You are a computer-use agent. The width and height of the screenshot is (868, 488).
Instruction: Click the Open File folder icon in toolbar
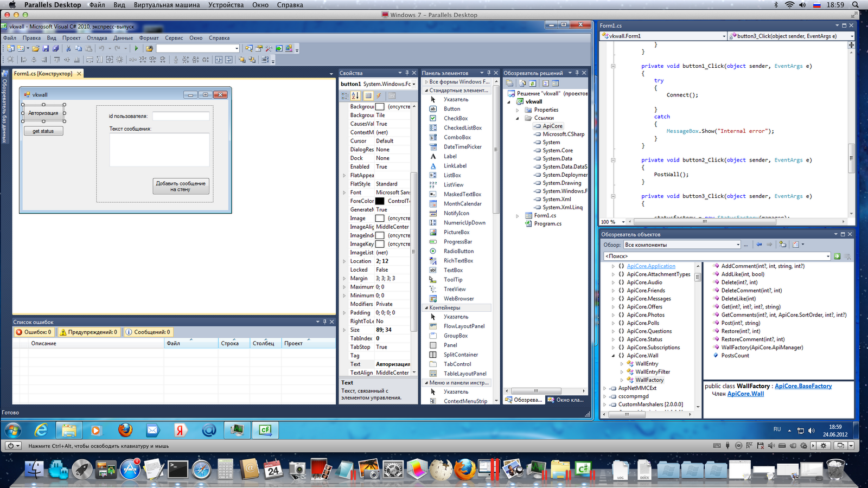pyautogui.click(x=35, y=48)
